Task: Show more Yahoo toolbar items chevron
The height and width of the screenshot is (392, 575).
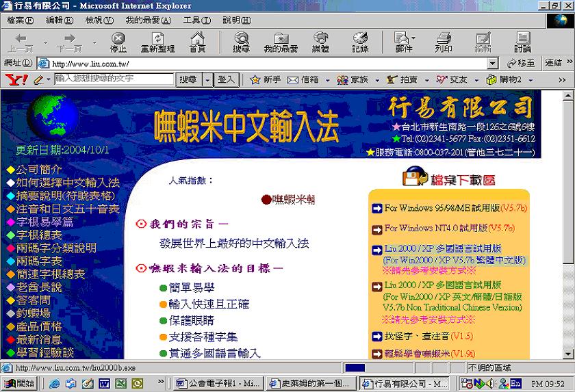Action: [562, 80]
